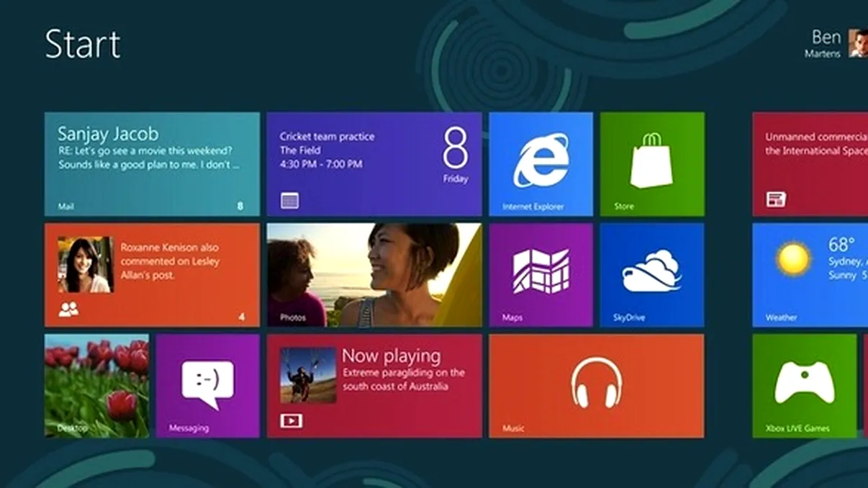Click the People notification count 4
Screen dimensions: 868x488
pos(242,317)
